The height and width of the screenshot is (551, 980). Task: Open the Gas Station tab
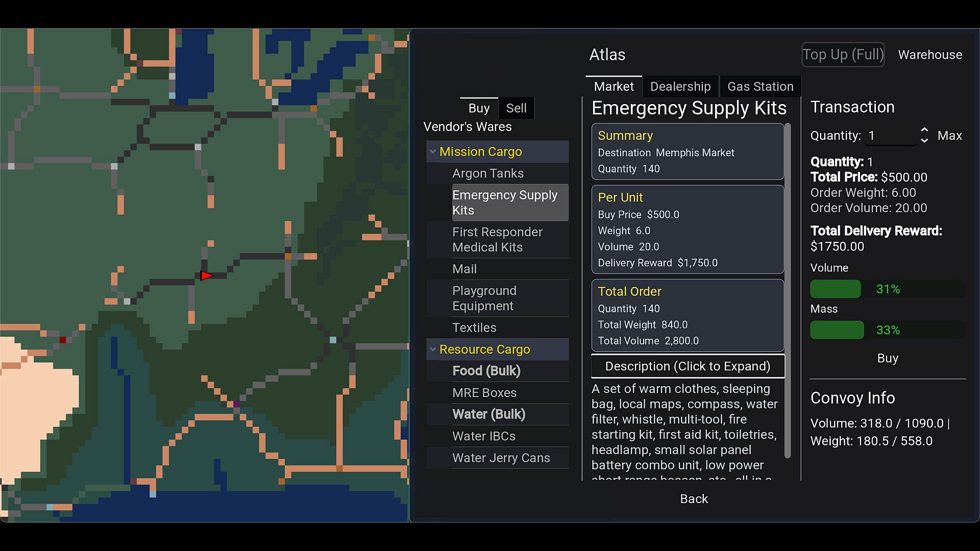tap(760, 86)
